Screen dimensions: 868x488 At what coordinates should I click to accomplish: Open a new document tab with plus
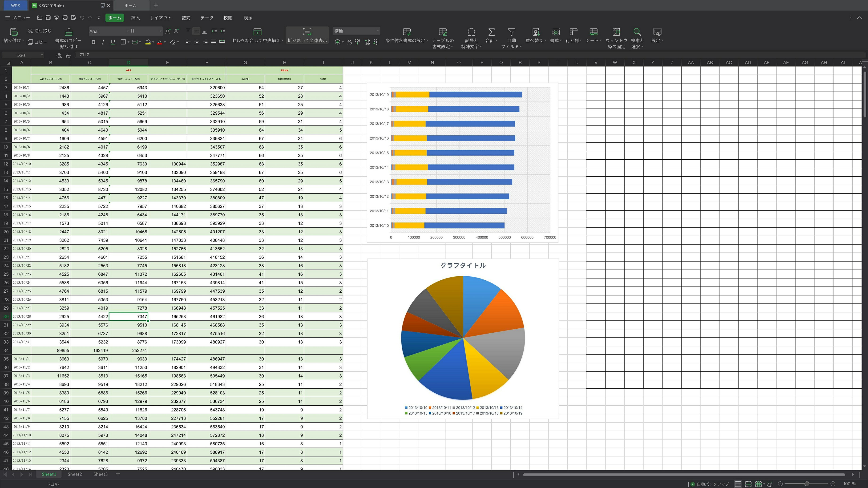pyautogui.click(x=156, y=5)
